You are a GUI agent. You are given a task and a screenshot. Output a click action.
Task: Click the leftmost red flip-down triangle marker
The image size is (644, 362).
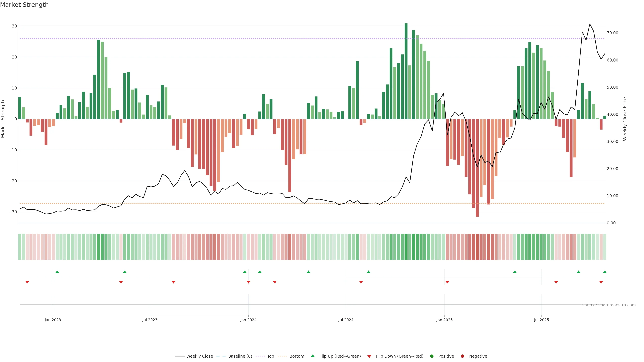pos(27,282)
